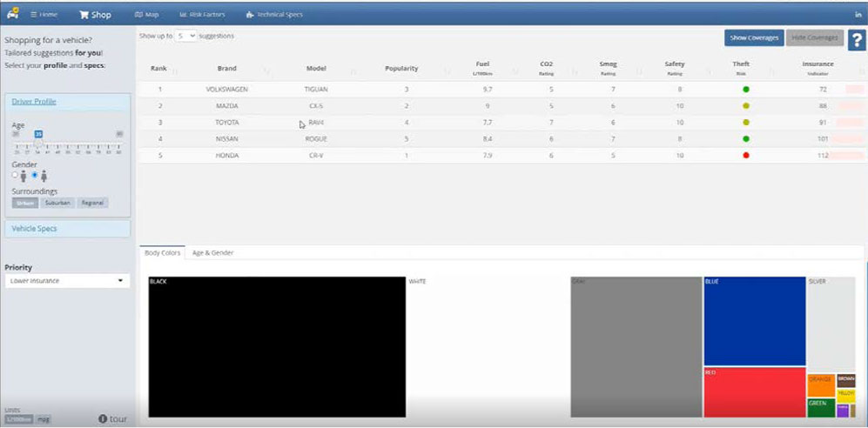Image resolution: width=868 pixels, height=428 pixels.
Task: Collapse the Driver Profile section
Action: [34, 102]
